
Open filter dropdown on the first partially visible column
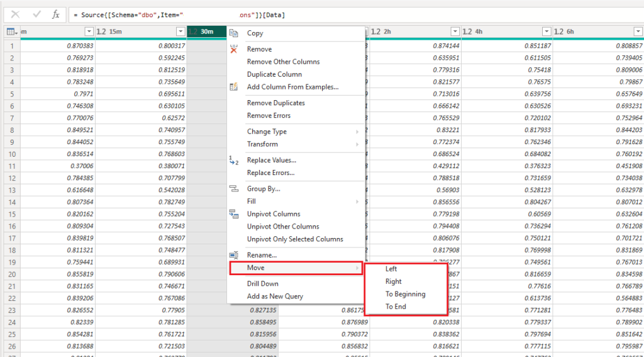(89, 31)
